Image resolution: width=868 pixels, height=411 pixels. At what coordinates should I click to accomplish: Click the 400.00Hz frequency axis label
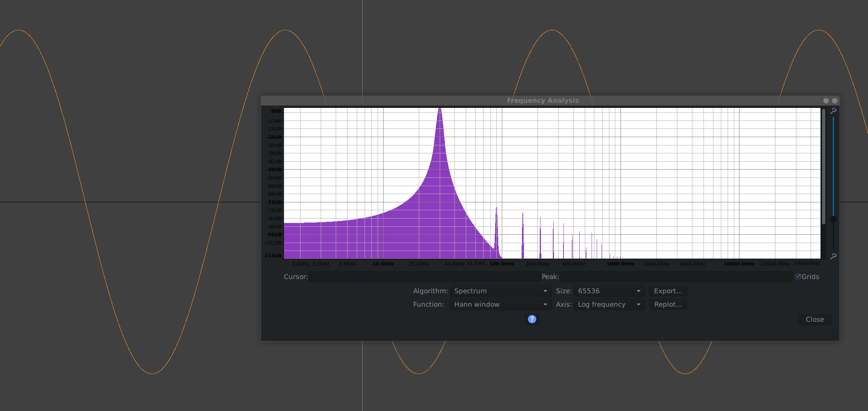point(573,264)
